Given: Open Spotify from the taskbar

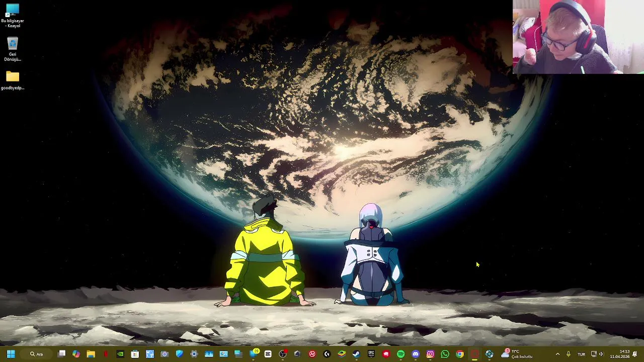Looking at the screenshot, I should (400, 354).
